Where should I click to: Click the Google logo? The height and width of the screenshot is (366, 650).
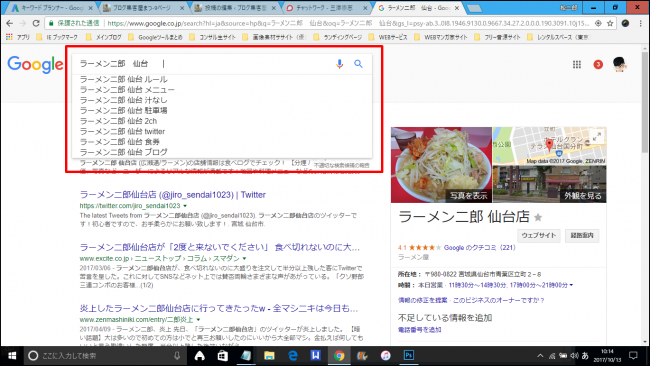(x=35, y=64)
